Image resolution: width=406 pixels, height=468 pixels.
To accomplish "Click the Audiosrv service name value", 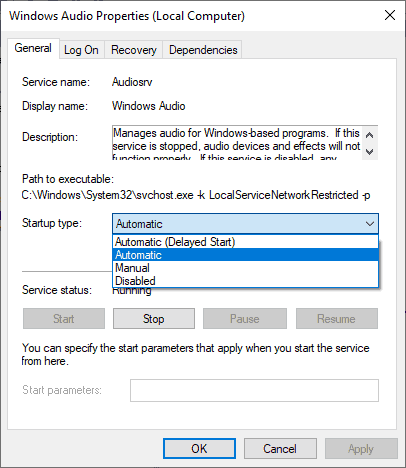I will click(132, 82).
